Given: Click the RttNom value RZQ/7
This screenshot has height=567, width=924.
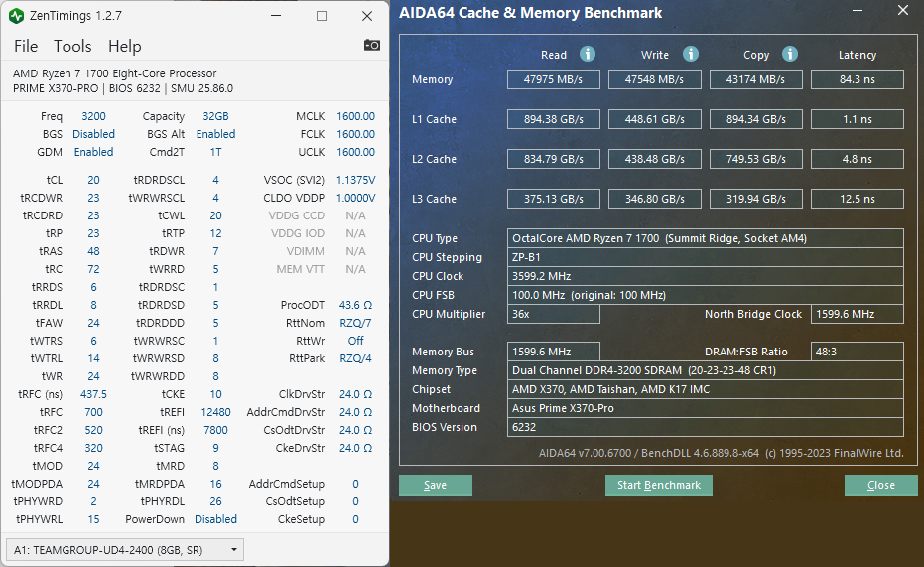Looking at the screenshot, I should [x=356, y=323].
